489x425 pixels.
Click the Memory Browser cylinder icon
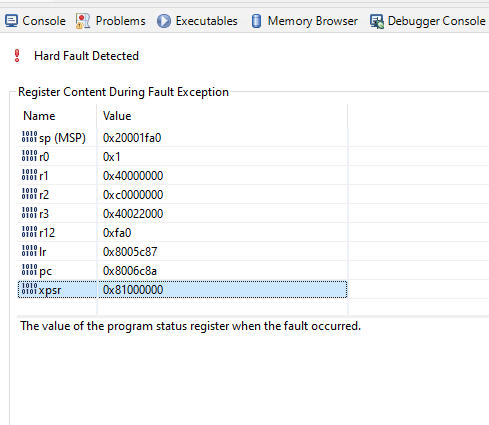(x=256, y=21)
